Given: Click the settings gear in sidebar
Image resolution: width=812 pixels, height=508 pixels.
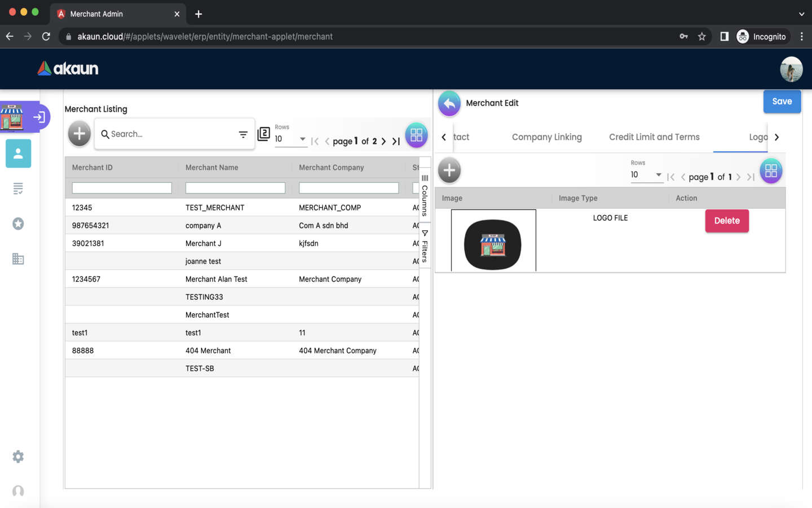Looking at the screenshot, I should click(18, 457).
